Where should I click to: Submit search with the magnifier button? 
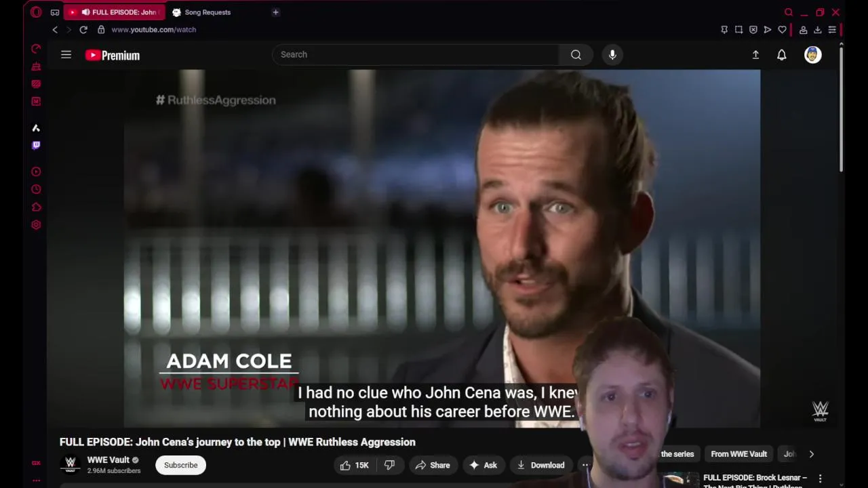[576, 55]
